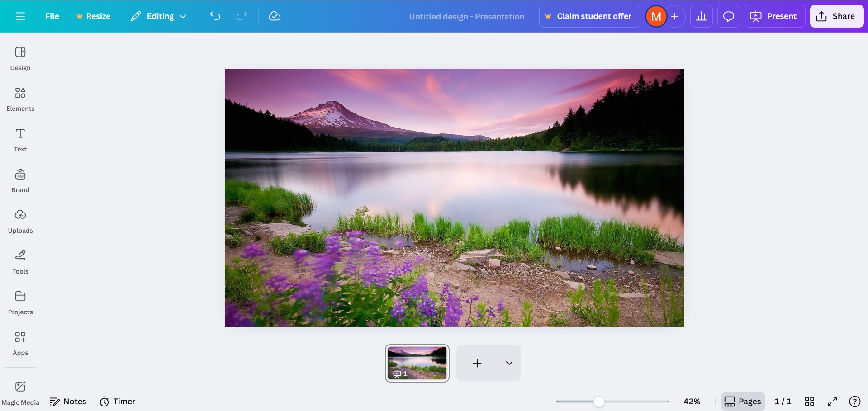This screenshot has width=868, height=411.
Task: Start the presentation with Present
Action: pyautogui.click(x=774, y=16)
